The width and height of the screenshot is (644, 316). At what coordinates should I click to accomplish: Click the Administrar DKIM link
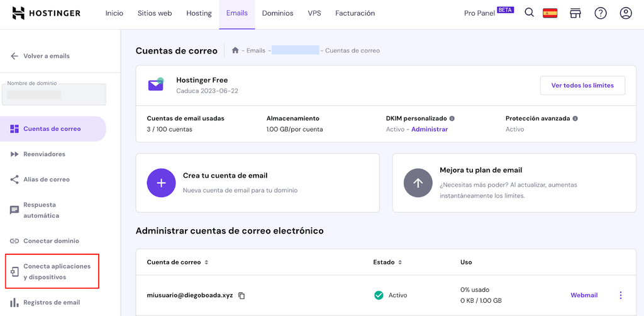click(x=430, y=129)
